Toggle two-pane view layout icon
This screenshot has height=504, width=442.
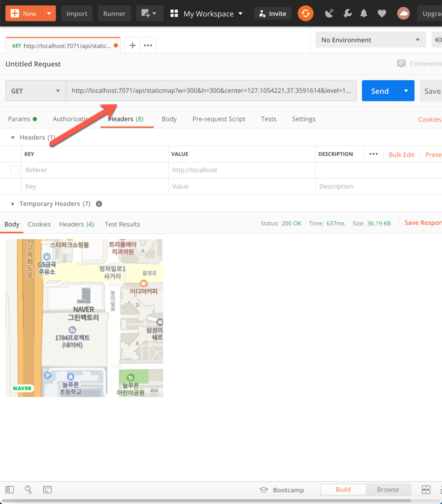[x=426, y=490]
